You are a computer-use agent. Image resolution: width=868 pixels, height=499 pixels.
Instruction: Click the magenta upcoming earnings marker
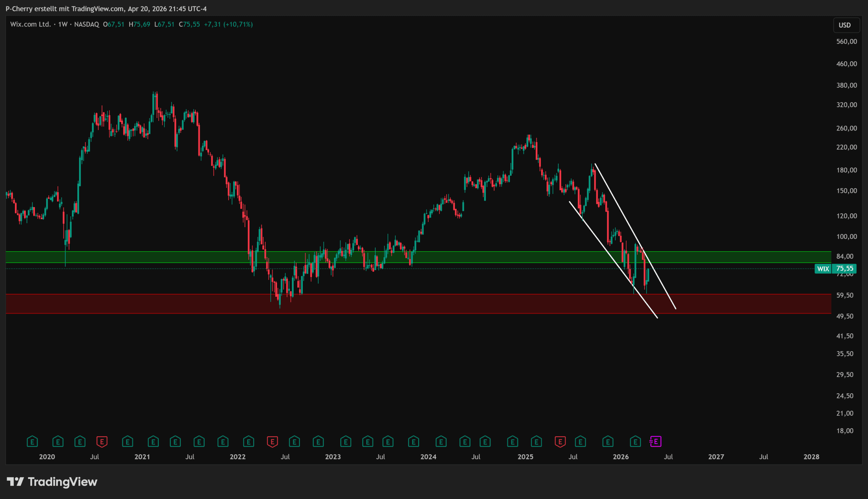(655, 441)
